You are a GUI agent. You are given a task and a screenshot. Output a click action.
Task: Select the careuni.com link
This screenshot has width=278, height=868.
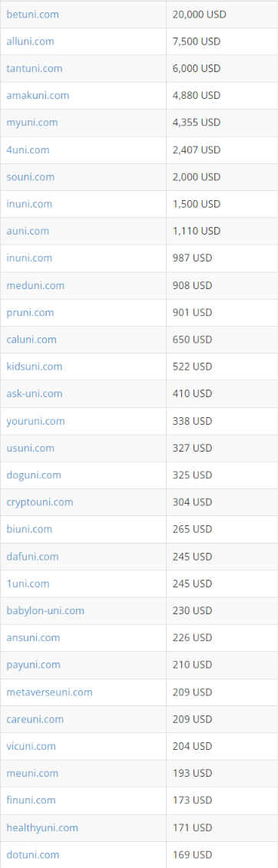point(35,720)
